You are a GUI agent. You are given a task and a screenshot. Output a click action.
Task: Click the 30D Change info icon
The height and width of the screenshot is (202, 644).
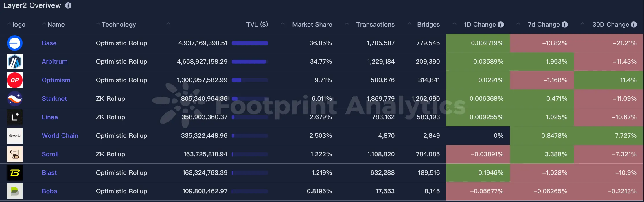click(x=634, y=25)
